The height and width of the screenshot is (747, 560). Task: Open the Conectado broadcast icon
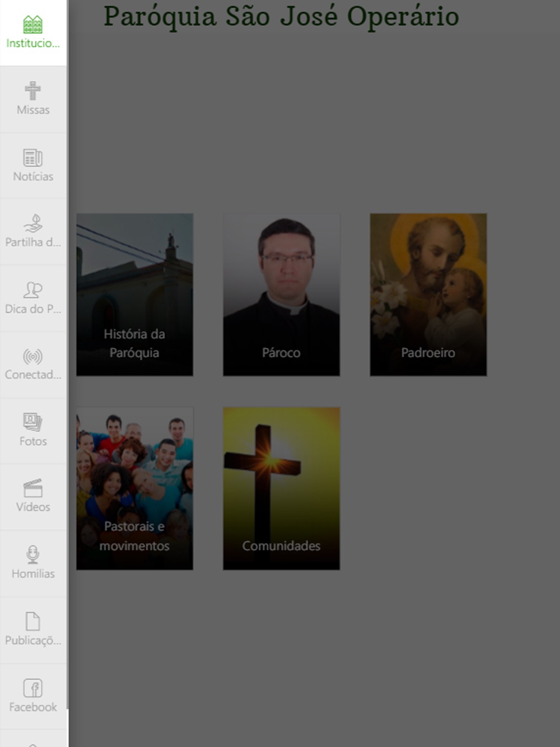[x=32, y=357]
